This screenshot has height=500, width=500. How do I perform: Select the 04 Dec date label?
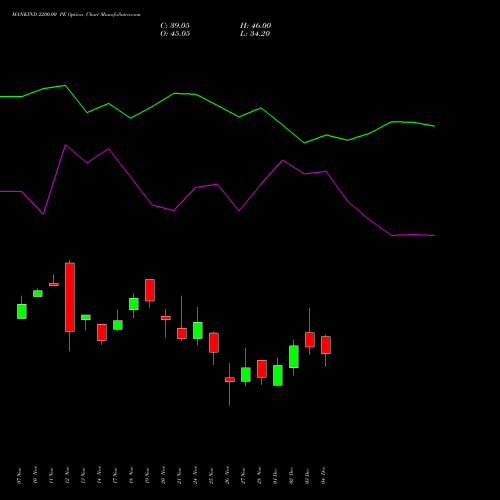pyautogui.click(x=323, y=476)
